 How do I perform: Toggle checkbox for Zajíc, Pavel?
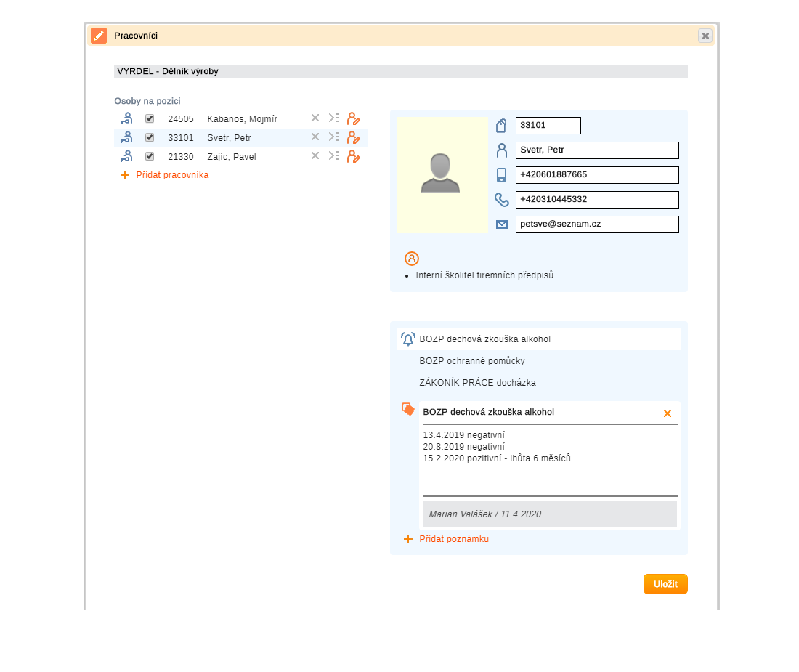pyautogui.click(x=150, y=156)
